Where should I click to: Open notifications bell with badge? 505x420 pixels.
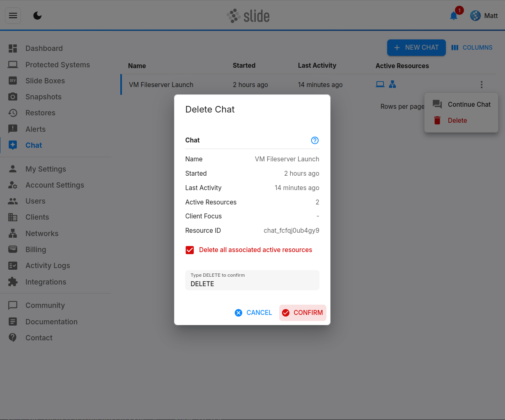pos(454,16)
